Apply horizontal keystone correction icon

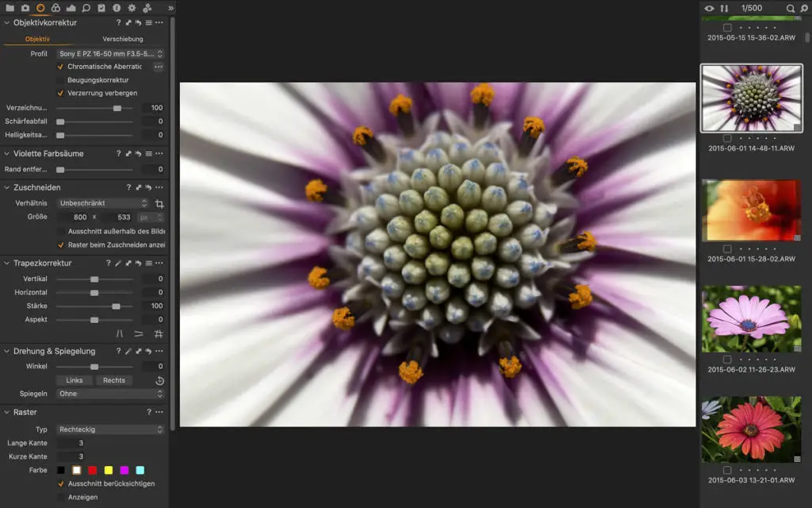pos(139,334)
